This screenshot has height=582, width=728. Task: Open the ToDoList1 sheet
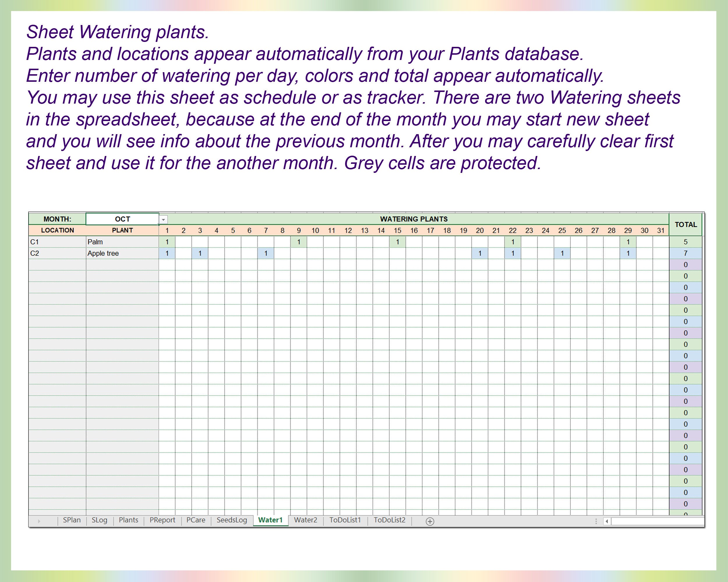pyautogui.click(x=345, y=521)
